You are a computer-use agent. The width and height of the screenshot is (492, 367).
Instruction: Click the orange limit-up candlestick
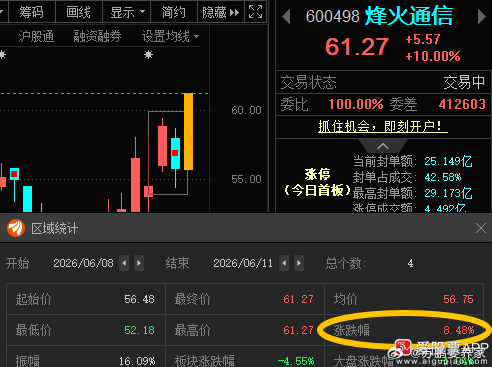pyautogui.click(x=188, y=132)
